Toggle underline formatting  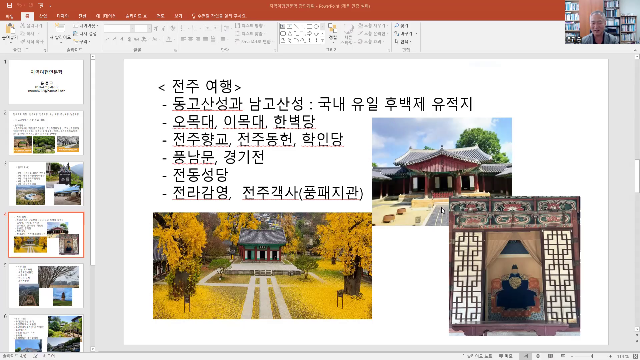122,39
